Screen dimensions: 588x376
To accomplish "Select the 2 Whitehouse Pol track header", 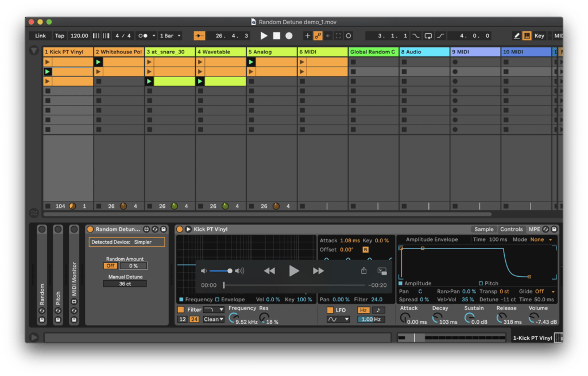I will click(119, 52).
